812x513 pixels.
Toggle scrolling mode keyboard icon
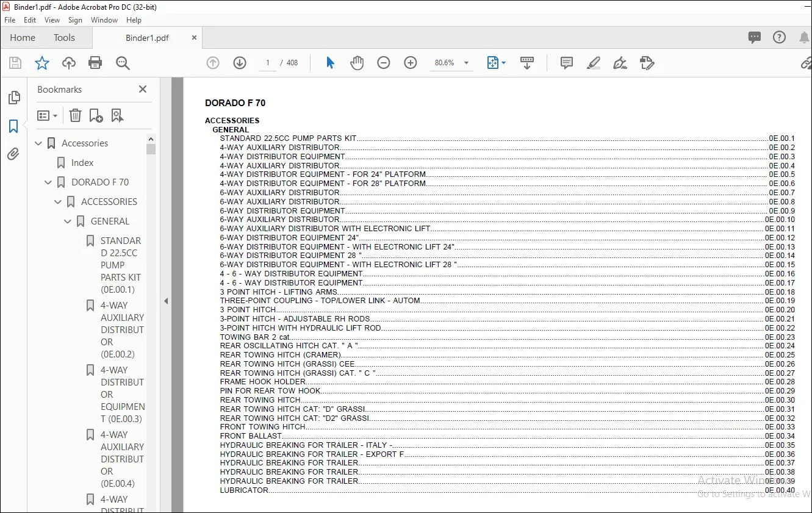pos(527,63)
